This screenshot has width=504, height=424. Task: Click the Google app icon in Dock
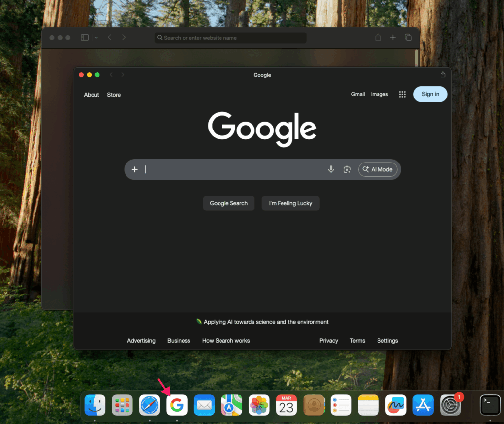coord(177,405)
